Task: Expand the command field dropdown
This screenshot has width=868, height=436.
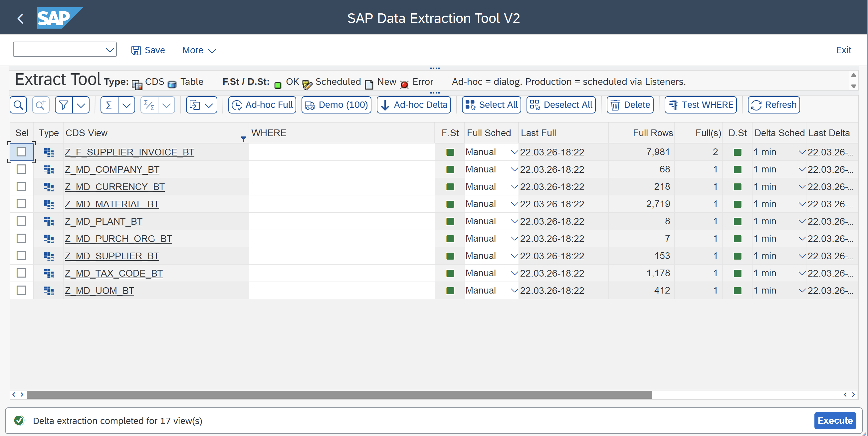Action: (x=109, y=50)
